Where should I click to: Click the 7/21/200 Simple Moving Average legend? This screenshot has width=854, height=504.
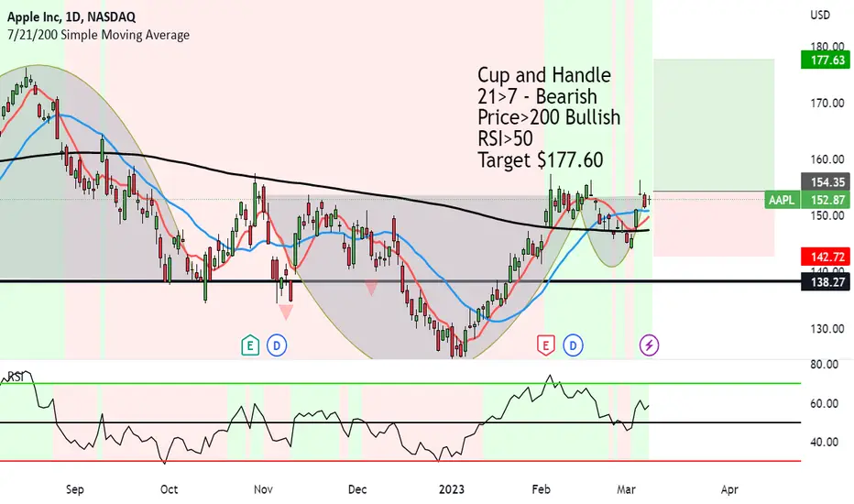pyautogui.click(x=99, y=35)
